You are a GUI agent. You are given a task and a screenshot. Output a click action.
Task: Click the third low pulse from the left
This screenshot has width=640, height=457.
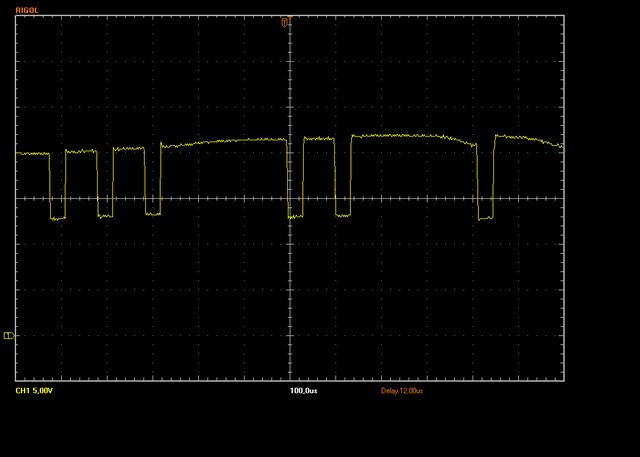click(x=153, y=214)
